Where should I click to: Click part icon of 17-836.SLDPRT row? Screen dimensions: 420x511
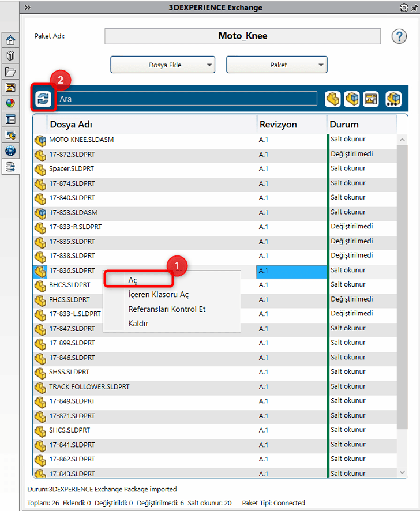40,271
